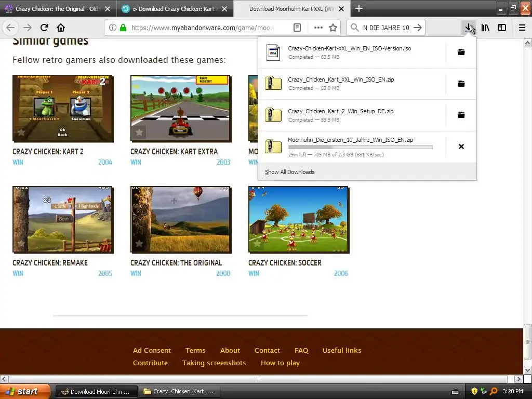Bookmark this page with the star

[333, 28]
